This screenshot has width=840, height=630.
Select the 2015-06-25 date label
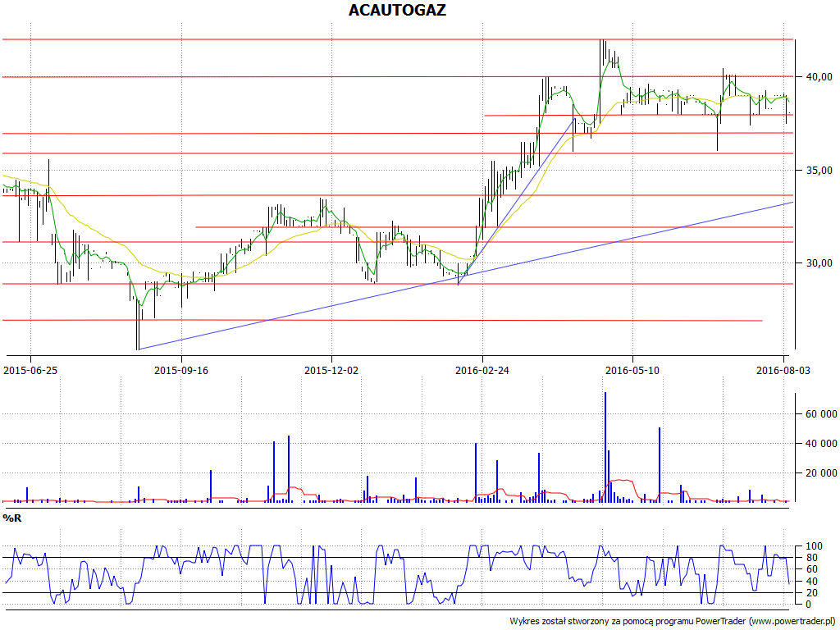[30, 371]
